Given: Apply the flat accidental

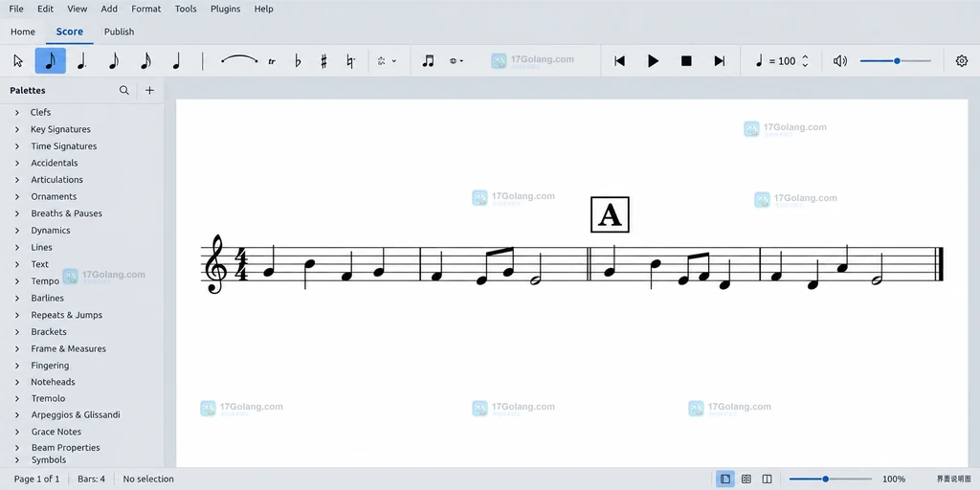Looking at the screenshot, I should 298,60.
